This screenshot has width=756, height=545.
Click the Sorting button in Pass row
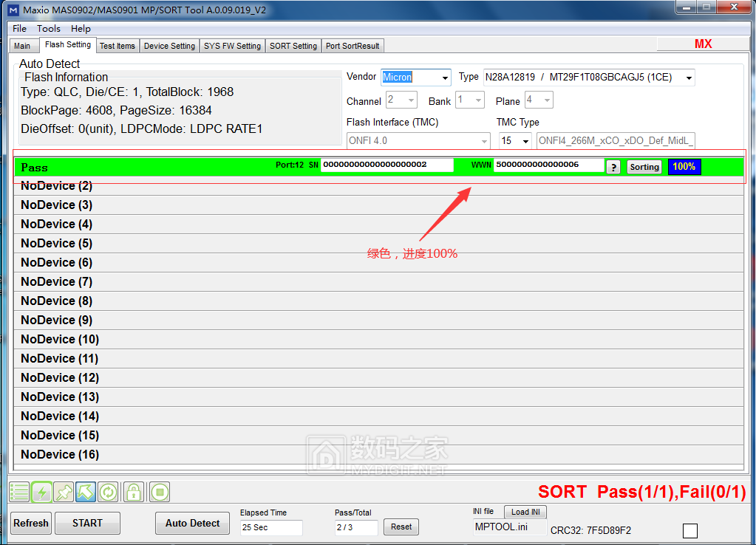[x=644, y=167]
